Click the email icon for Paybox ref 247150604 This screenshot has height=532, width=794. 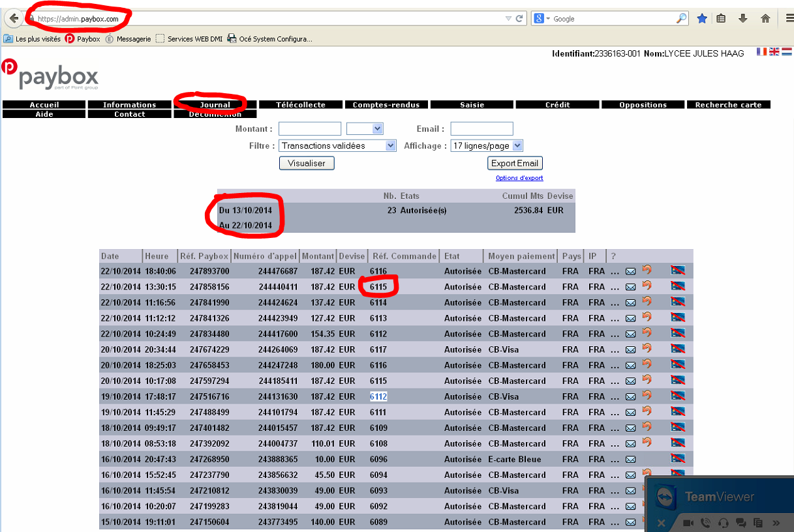click(x=630, y=522)
